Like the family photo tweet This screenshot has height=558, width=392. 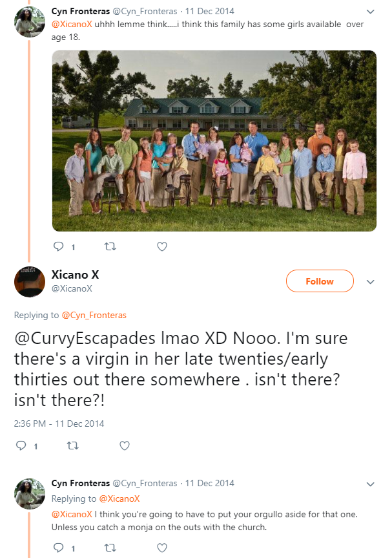click(162, 246)
